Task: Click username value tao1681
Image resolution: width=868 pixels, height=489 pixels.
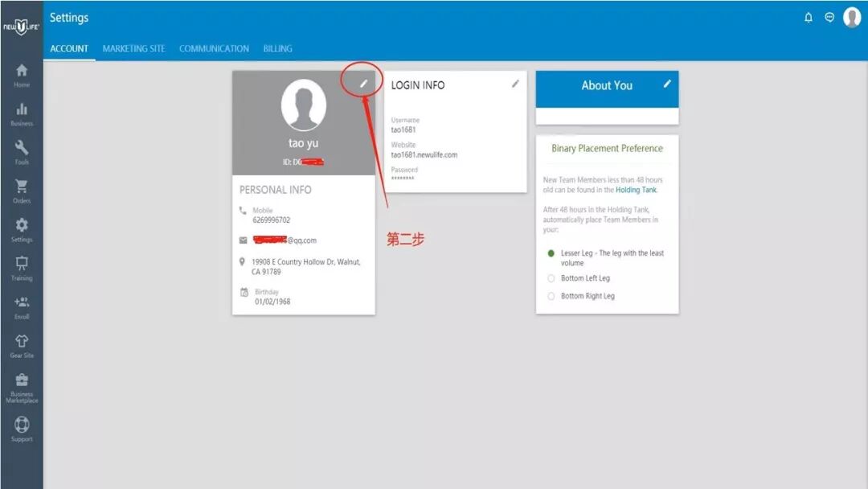Action: tap(403, 129)
